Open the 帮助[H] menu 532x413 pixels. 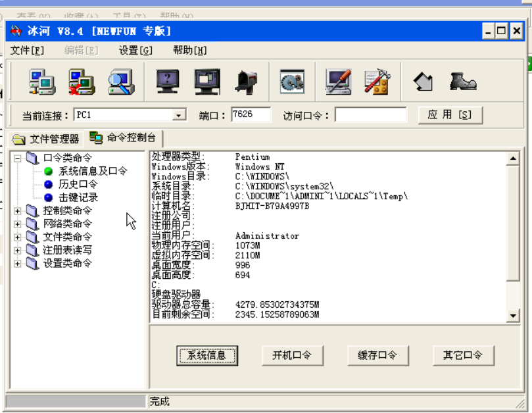coord(189,51)
